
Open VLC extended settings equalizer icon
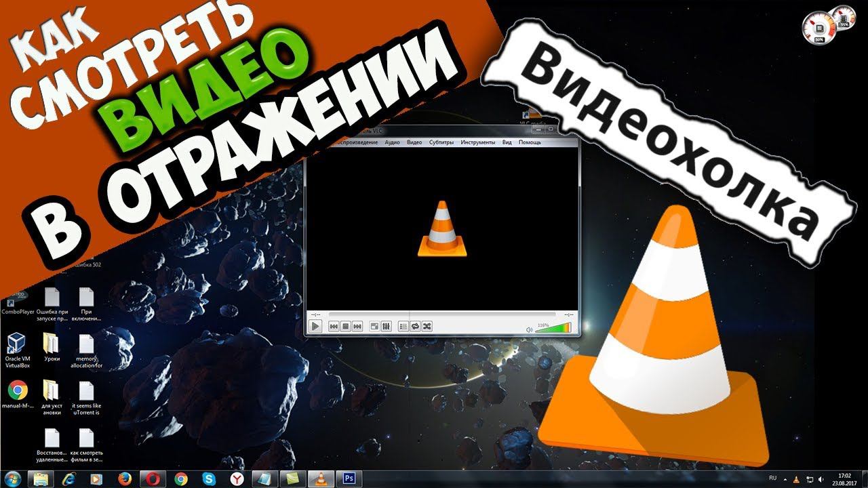386,327
